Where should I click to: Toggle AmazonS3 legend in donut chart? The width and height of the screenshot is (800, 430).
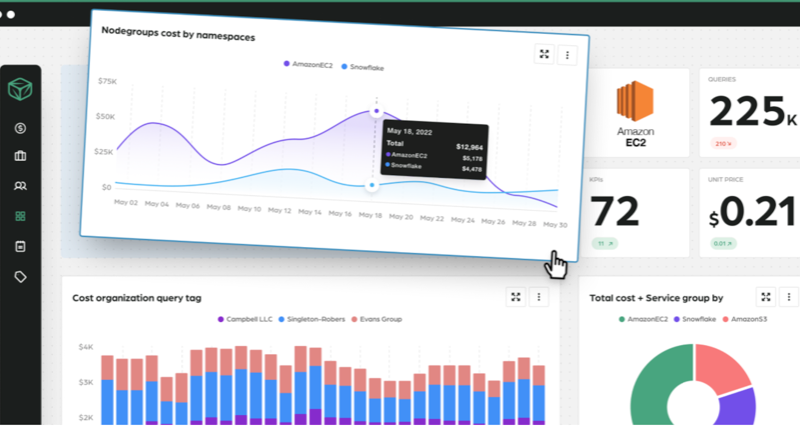(745, 319)
